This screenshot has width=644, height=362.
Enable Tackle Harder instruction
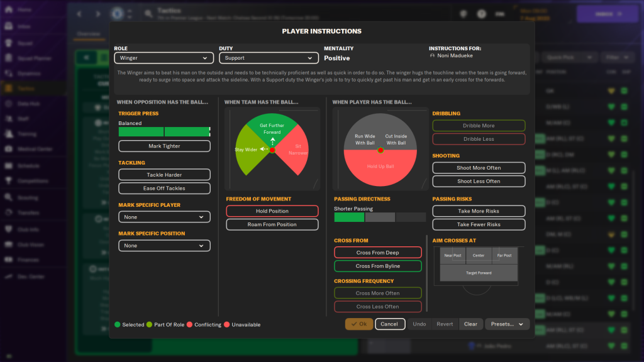[x=164, y=175]
